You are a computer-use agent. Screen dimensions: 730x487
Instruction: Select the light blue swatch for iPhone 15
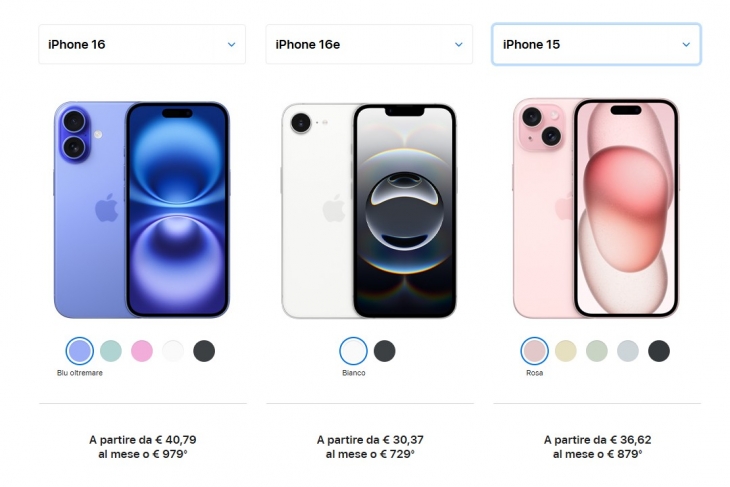tap(628, 351)
